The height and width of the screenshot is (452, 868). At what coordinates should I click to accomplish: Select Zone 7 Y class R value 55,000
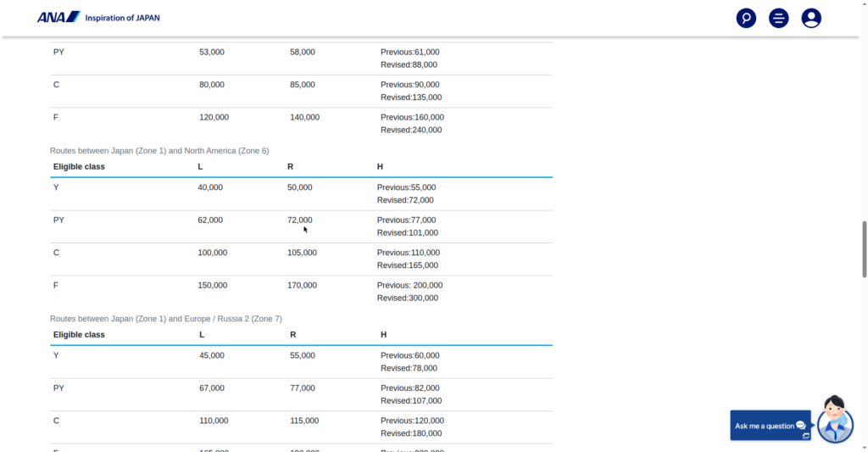(x=303, y=355)
